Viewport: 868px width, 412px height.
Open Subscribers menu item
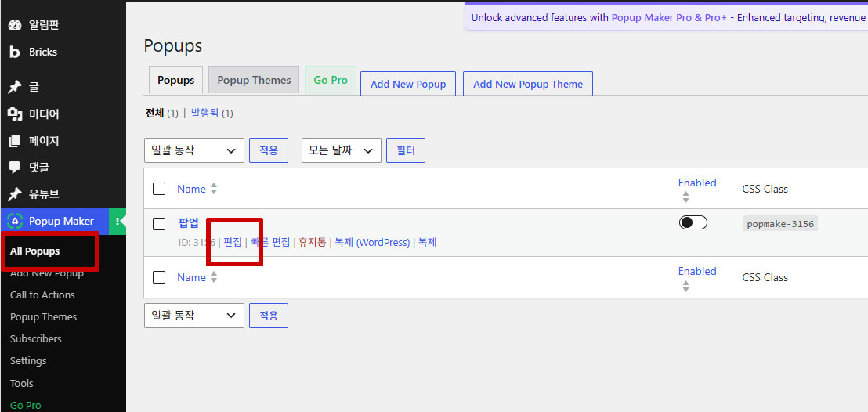coord(36,338)
